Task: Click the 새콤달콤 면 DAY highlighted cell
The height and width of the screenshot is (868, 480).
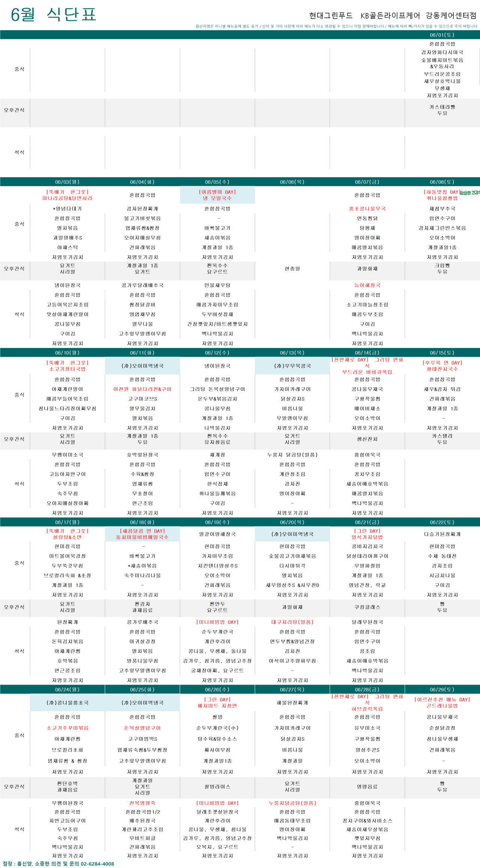Action: click(142, 534)
